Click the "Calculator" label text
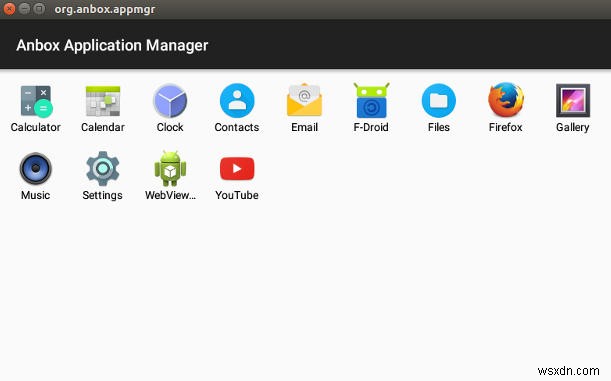Screen dimensions: 611x381 (x=35, y=127)
